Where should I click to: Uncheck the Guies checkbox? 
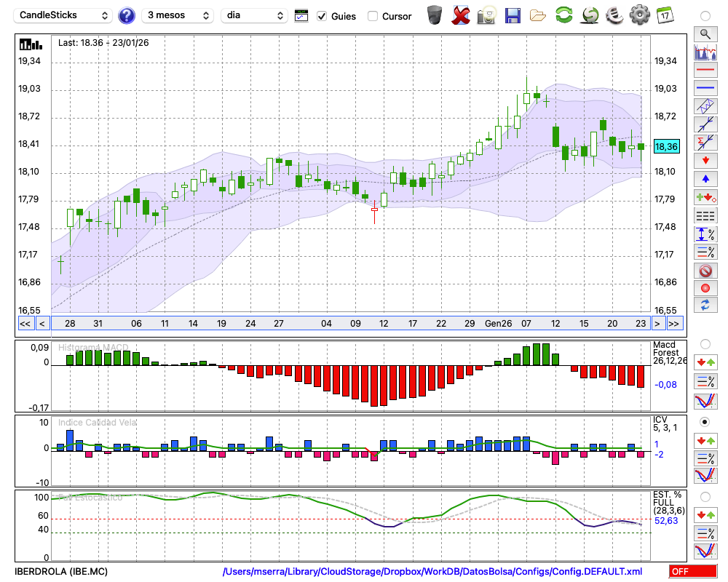(x=322, y=16)
